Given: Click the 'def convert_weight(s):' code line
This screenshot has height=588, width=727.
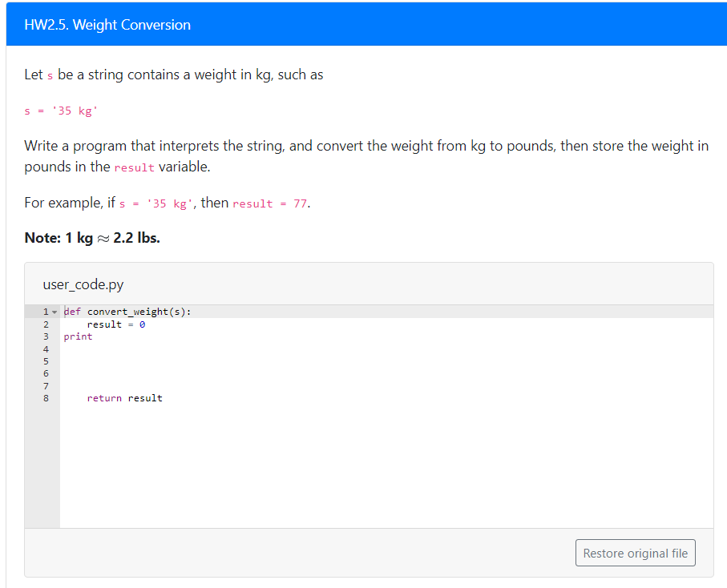Looking at the screenshot, I should 127,312.
